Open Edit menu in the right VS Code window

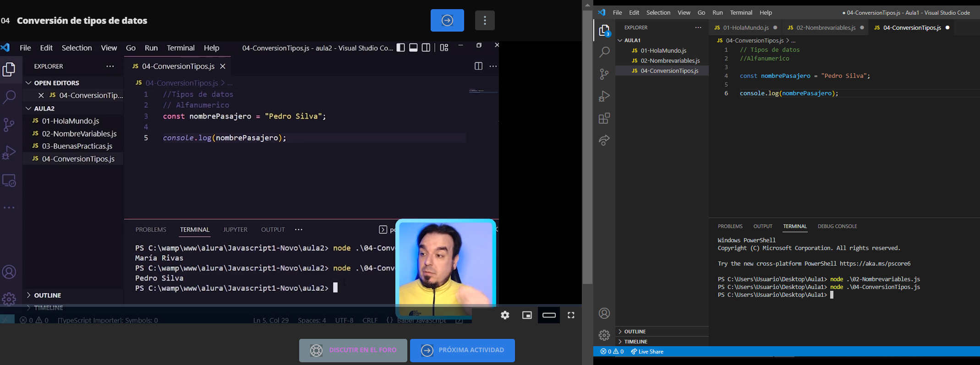[x=634, y=12]
